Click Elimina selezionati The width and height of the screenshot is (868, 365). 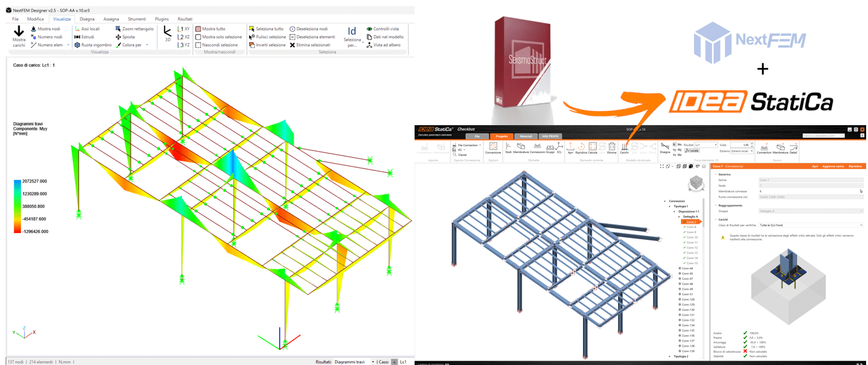point(310,44)
